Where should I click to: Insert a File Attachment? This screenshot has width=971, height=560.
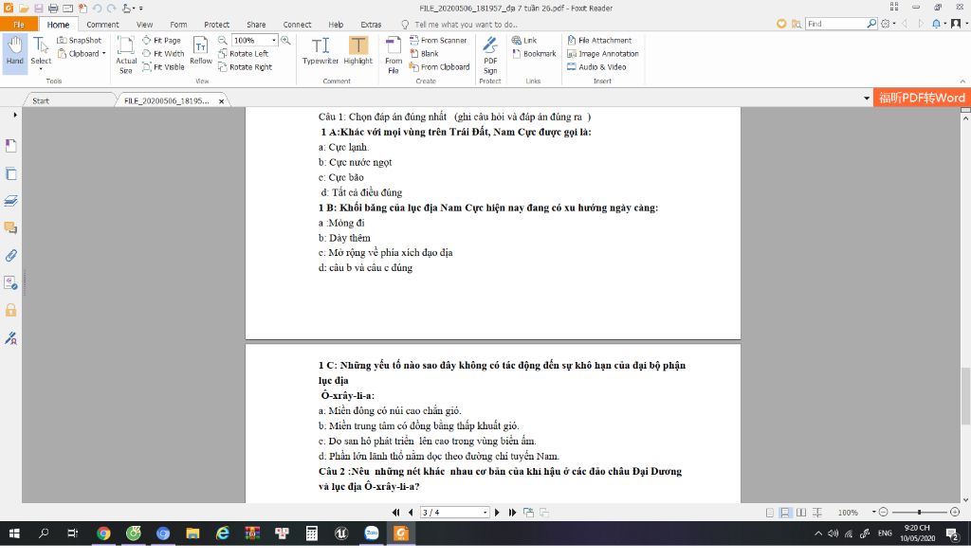(599, 40)
